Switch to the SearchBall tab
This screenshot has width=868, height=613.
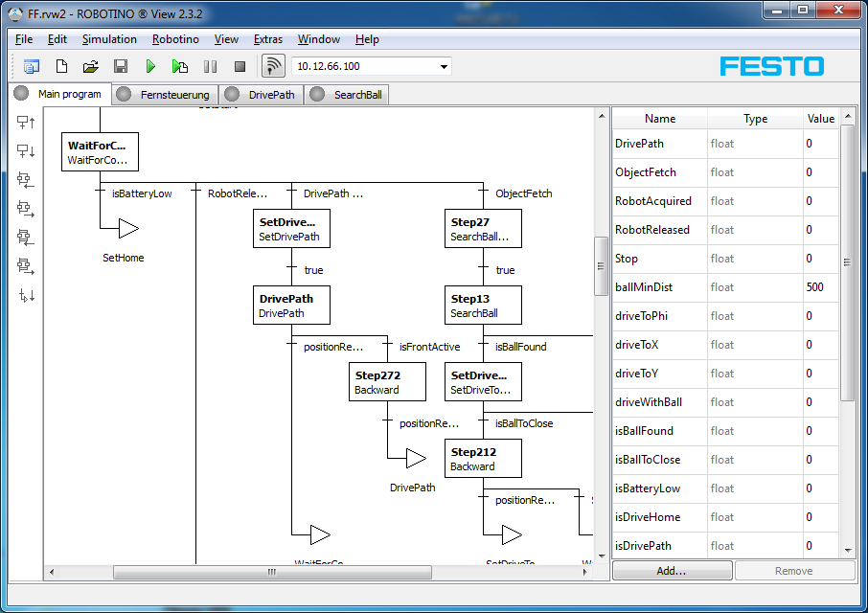click(347, 95)
